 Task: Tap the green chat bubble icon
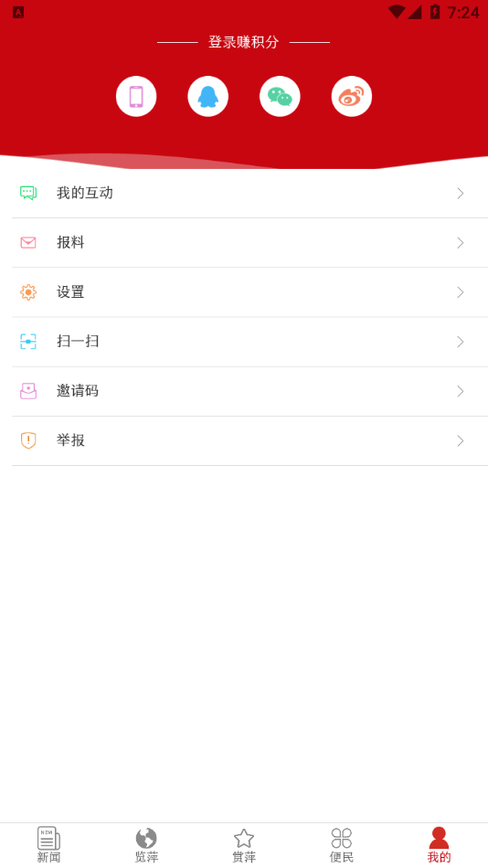pyautogui.click(x=28, y=193)
